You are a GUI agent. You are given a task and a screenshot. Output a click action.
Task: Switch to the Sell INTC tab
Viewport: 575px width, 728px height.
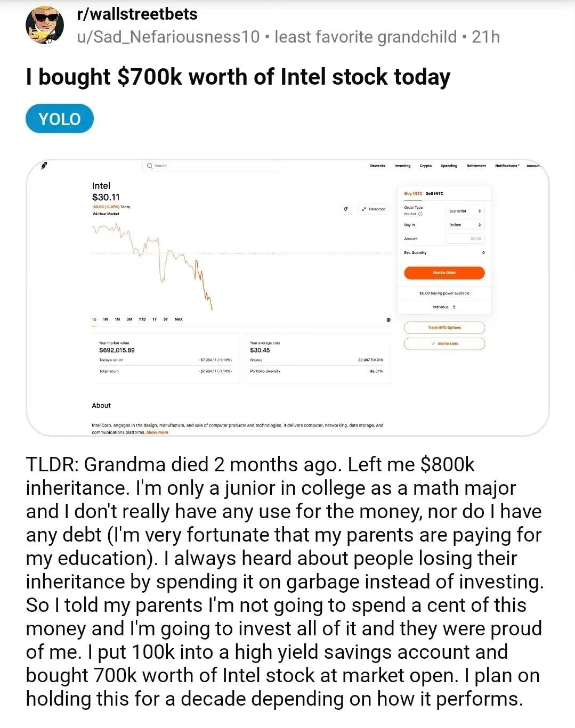(434, 194)
